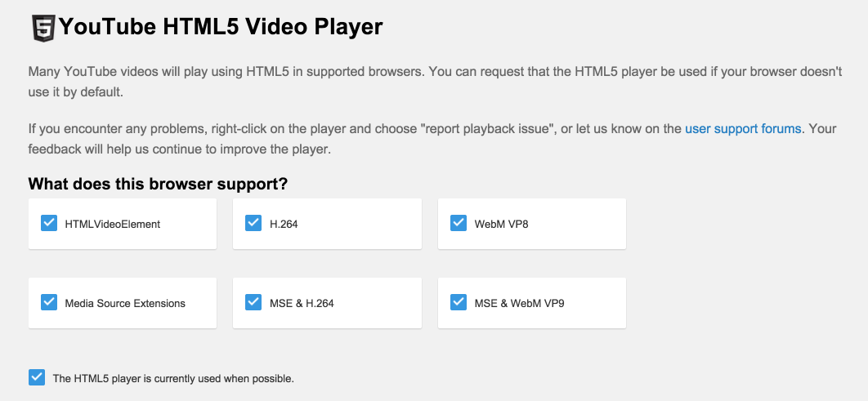Viewport: 868px width, 401px height.
Task: Uncheck the H.264 checkbox
Action: coord(253,223)
